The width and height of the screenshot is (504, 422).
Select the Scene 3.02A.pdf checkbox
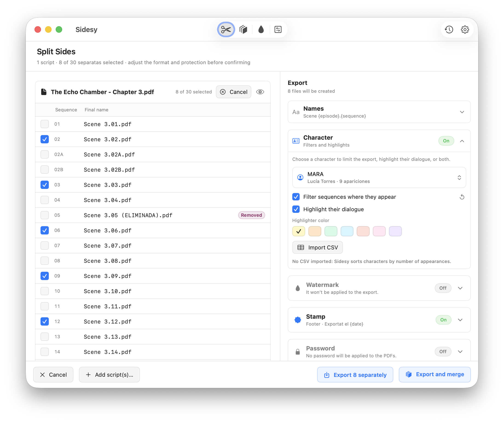click(45, 154)
